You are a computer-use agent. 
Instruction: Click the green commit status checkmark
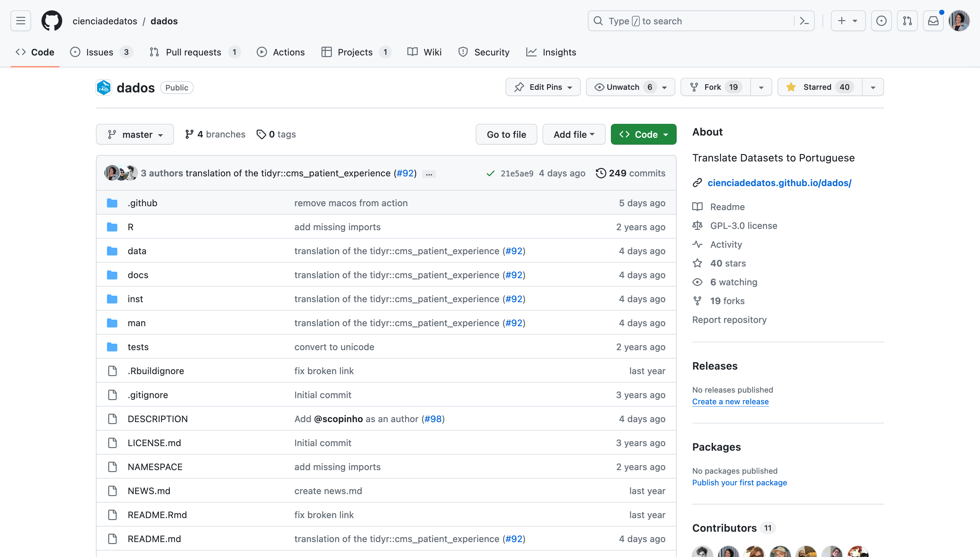click(x=490, y=173)
